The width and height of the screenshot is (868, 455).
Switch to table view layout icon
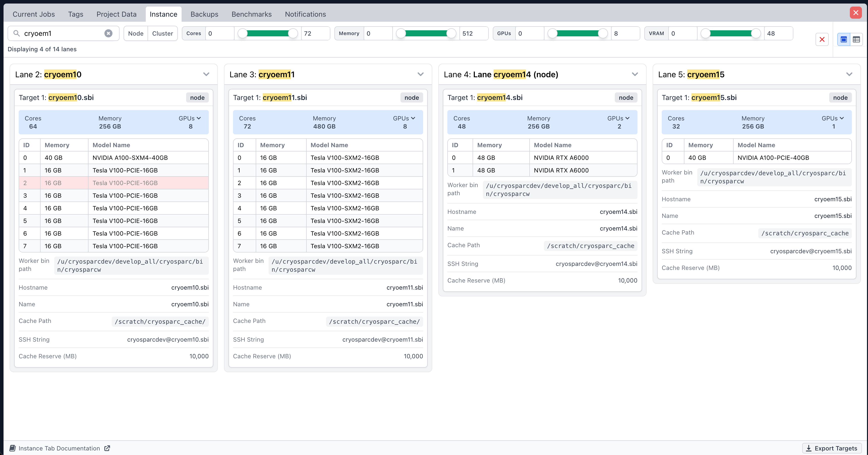pyautogui.click(x=856, y=39)
